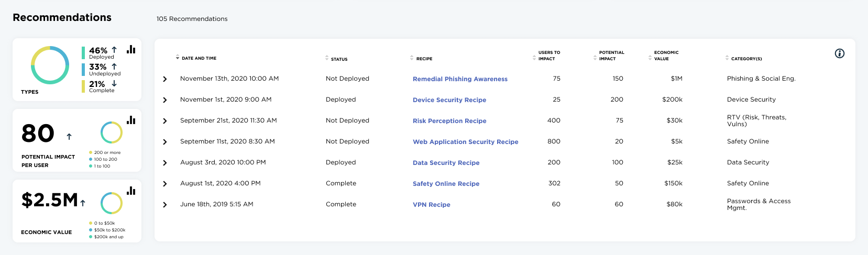Click the Types donut chart

(x=50, y=65)
